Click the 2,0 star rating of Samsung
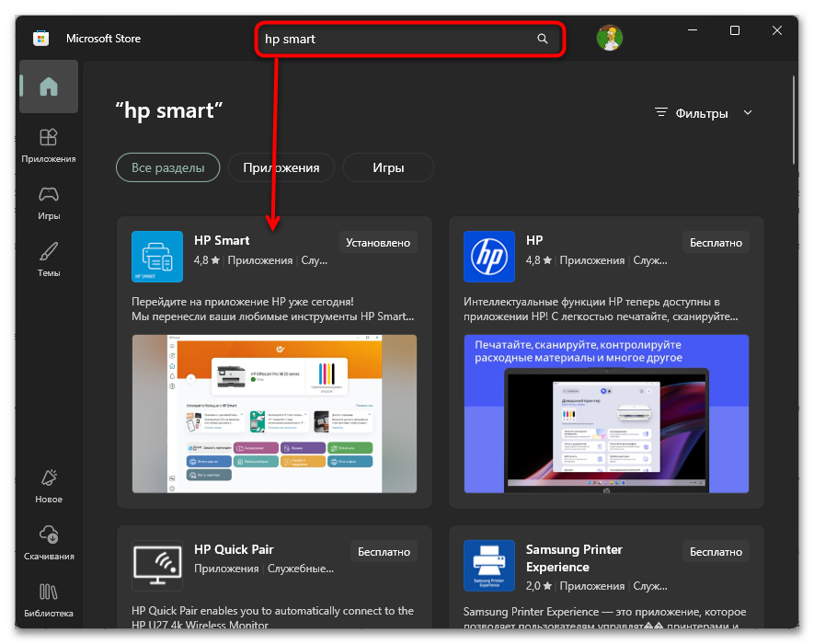The width and height of the screenshot is (814, 644). [538, 586]
